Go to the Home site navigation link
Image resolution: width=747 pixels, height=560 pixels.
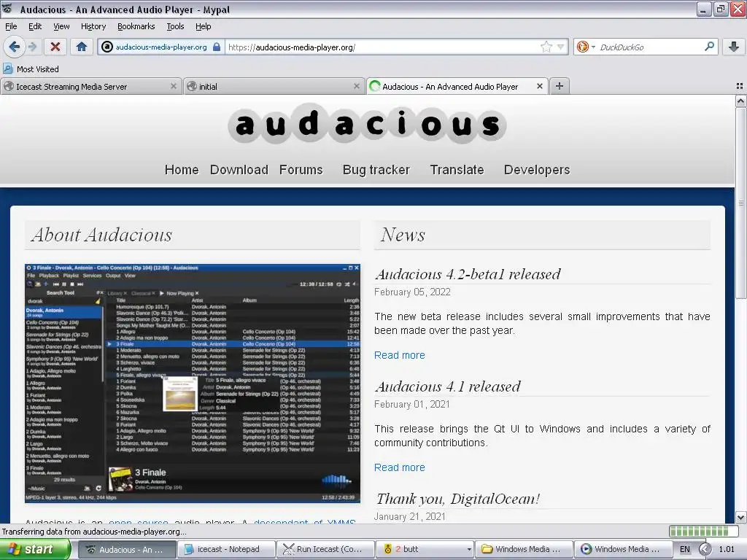(x=182, y=169)
